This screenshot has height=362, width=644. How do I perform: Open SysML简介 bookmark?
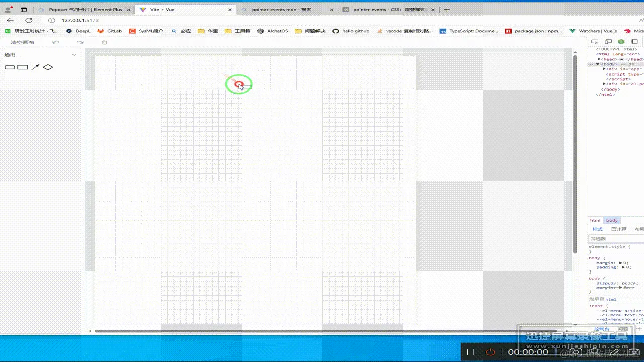(x=146, y=31)
